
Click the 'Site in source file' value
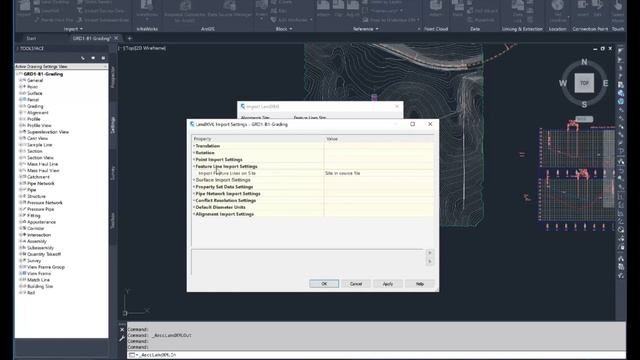coord(342,173)
